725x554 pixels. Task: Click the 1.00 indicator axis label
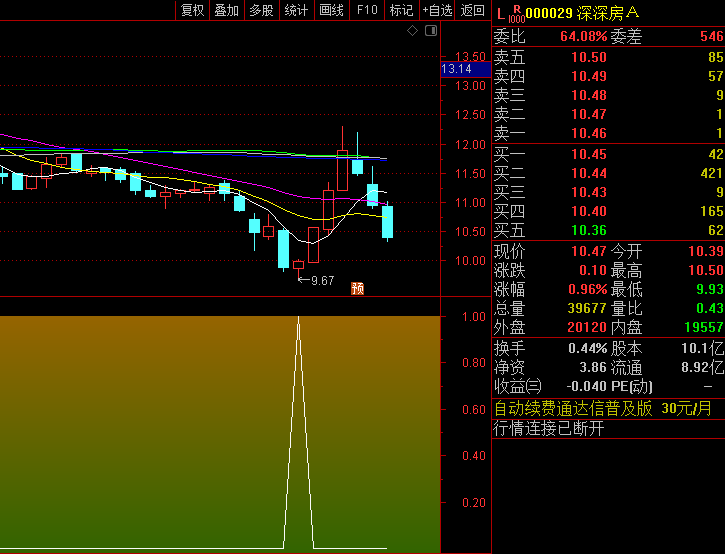coord(473,317)
